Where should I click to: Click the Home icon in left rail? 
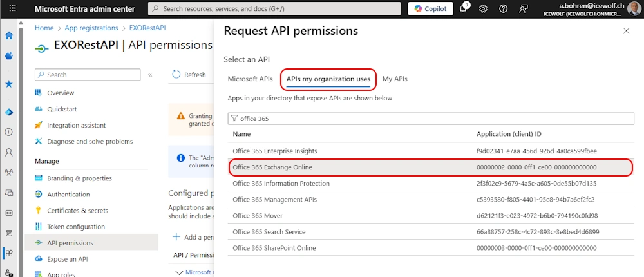click(x=9, y=35)
